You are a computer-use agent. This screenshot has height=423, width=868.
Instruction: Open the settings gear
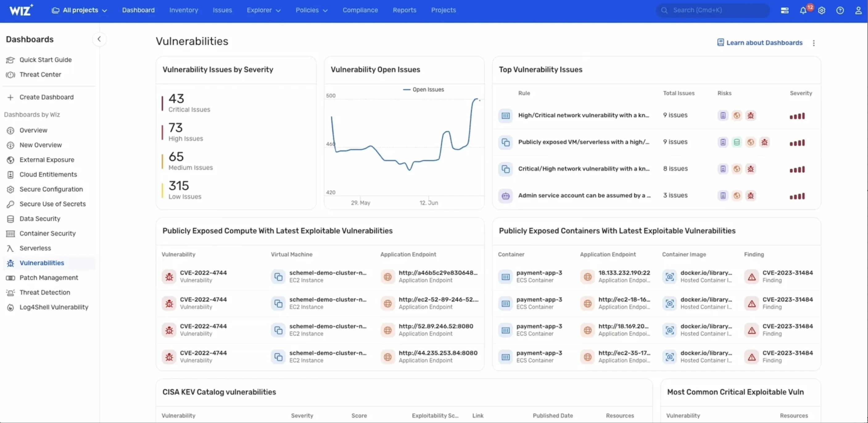click(x=822, y=10)
